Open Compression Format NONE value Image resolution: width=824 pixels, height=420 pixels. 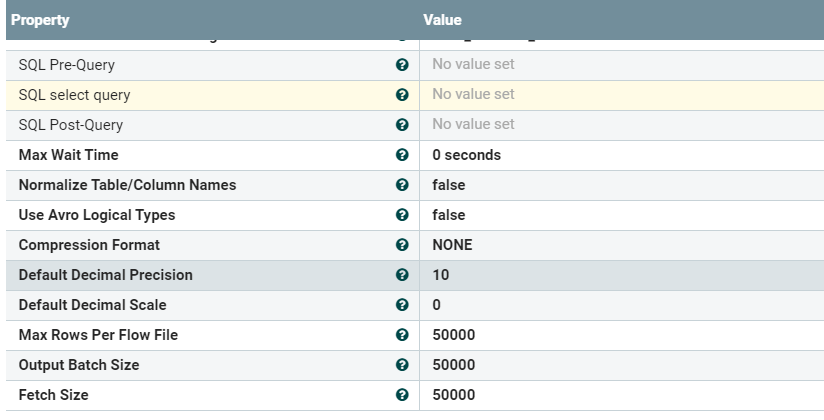tap(452, 245)
